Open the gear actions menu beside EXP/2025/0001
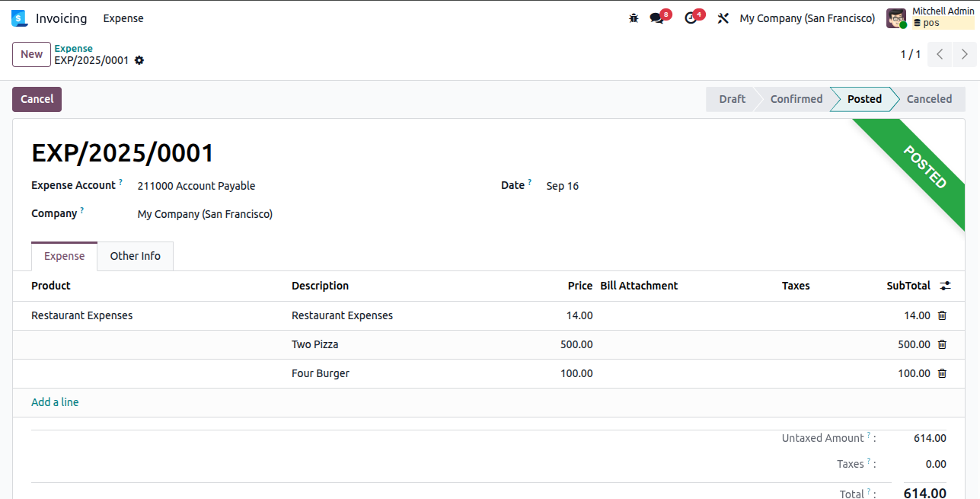This screenshot has width=980, height=499. point(139,60)
